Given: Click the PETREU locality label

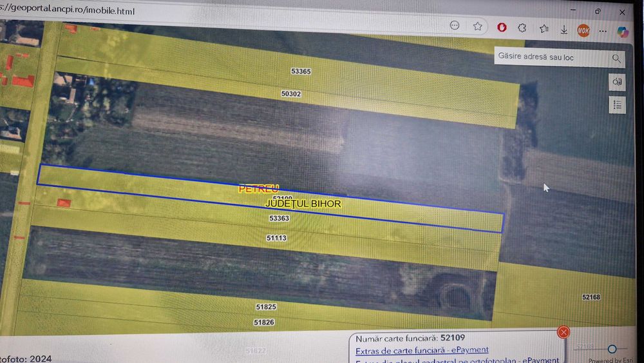Looking at the screenshot, I should click(x=259, y=189).
